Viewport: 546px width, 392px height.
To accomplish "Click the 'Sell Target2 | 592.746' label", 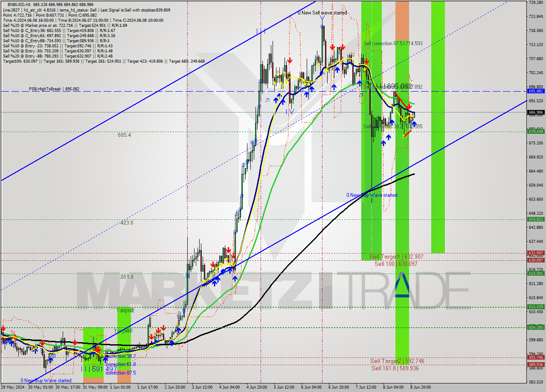I will pyautogui.click(x=397, y=361).
